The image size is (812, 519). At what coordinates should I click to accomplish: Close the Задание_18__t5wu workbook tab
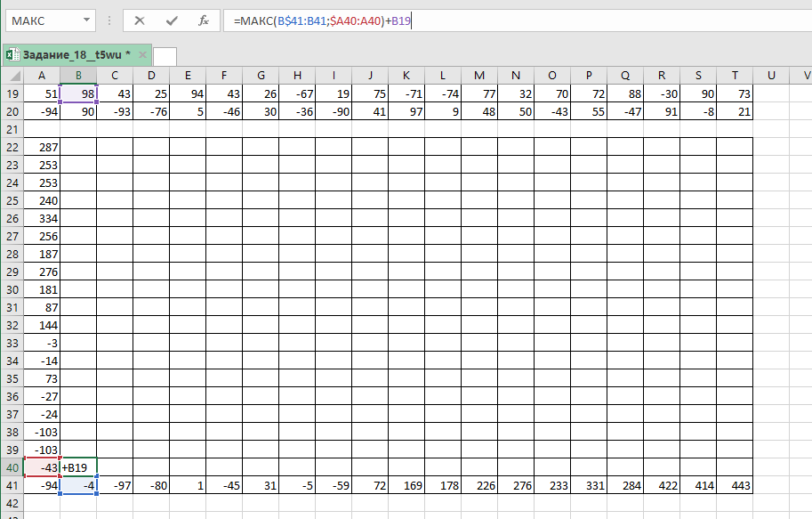click(x=143, y=55)
